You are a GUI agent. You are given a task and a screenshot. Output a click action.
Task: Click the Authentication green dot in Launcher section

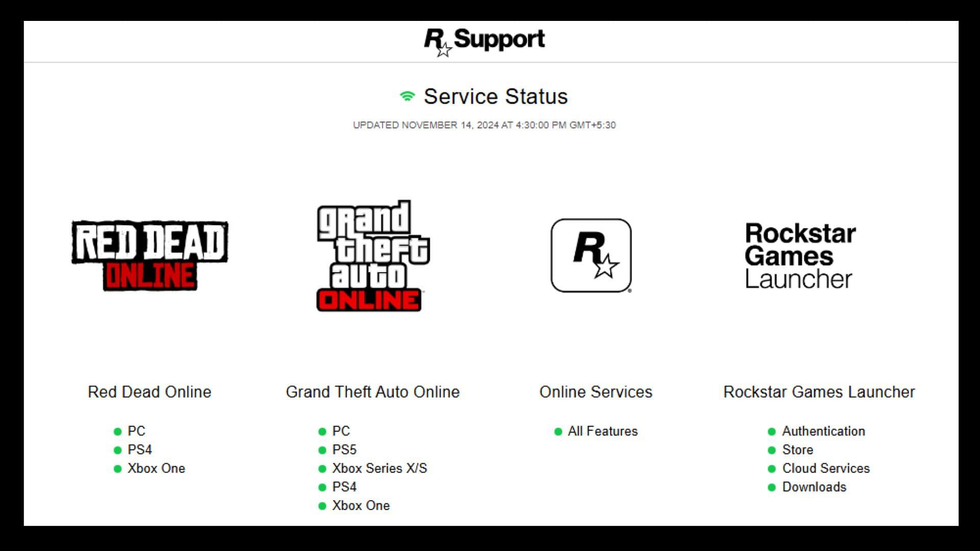[772, 431]
